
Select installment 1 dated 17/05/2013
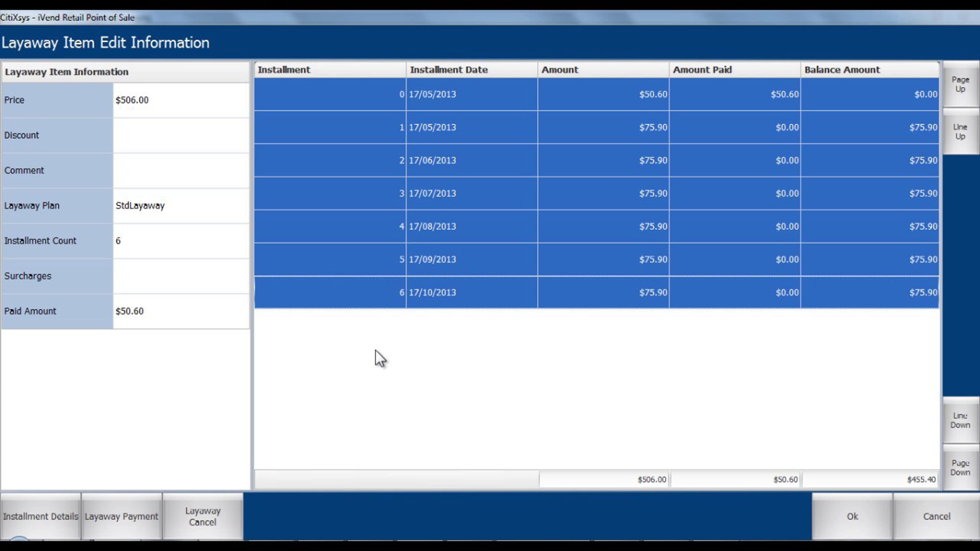597,127
